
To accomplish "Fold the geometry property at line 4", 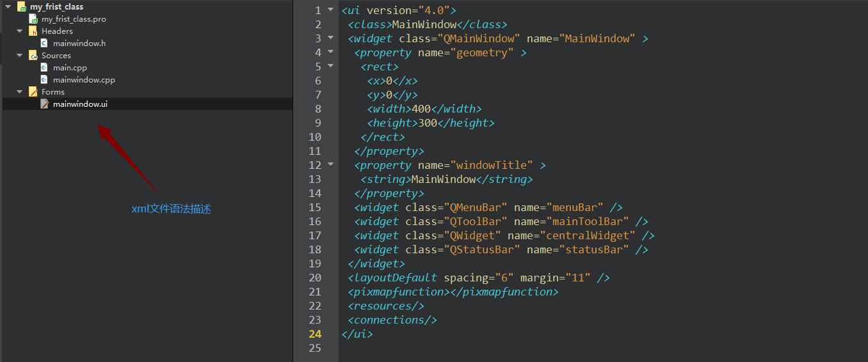I will click(x=330, y=52).
